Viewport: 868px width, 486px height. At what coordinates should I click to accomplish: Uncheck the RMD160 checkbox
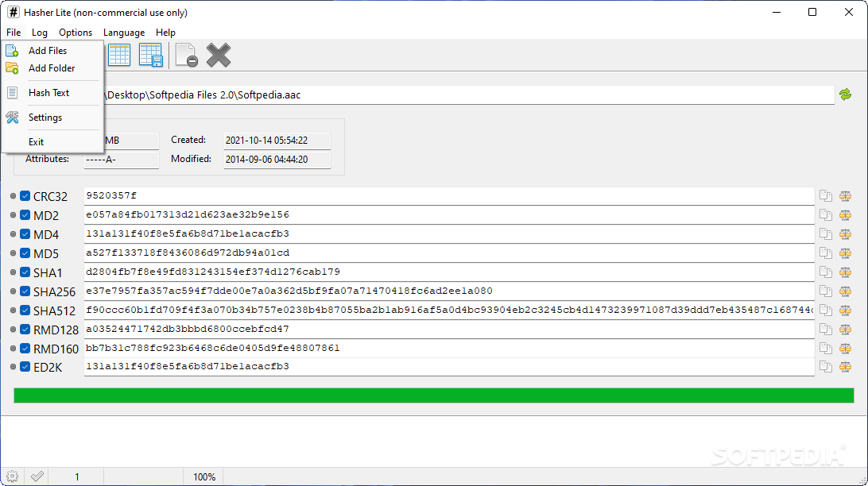tap(25, 349)
